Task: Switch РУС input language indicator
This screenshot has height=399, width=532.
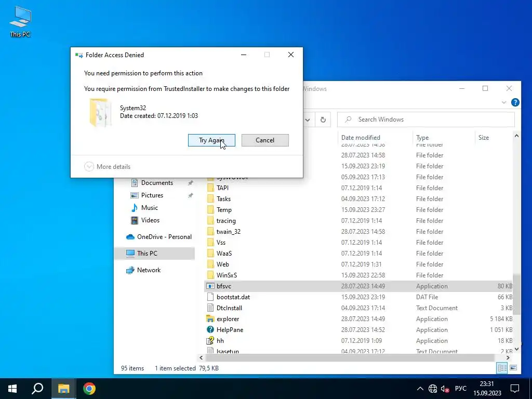Action: (x=461, y=389)
